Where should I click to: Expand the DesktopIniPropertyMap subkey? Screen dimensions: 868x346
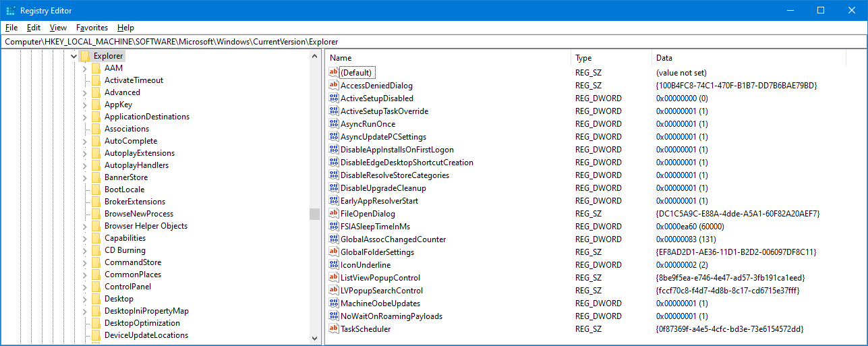point(84,311)
